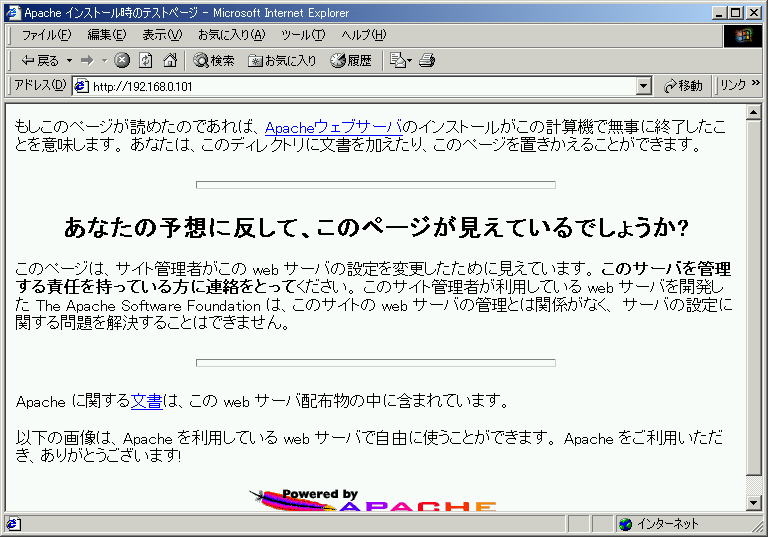
Task: Open the 編集(E) menu
Action: 107,35
